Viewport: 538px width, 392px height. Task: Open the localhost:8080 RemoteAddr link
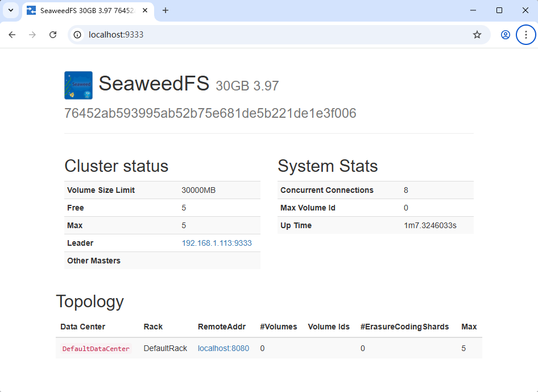(x=224, y=348)
